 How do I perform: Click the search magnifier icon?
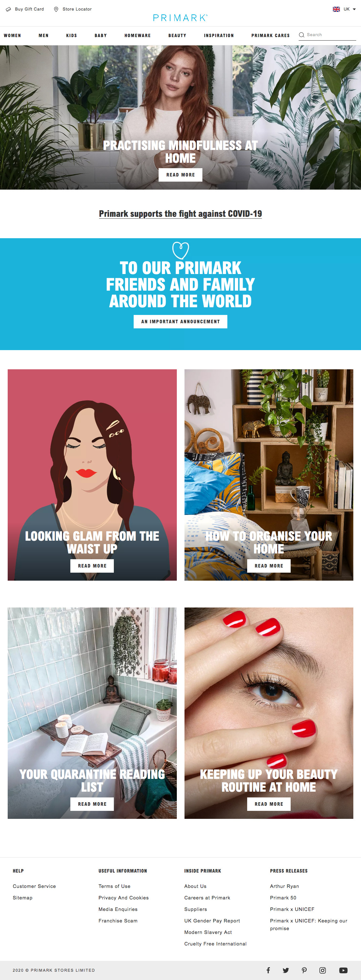coord(302,35)
